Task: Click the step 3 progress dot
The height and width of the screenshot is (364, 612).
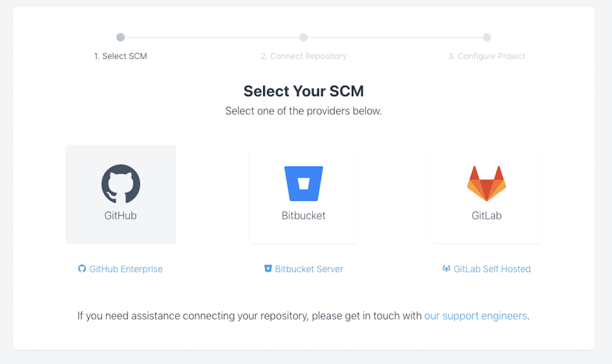Action: pyautogui.click(x=487, y=37)
